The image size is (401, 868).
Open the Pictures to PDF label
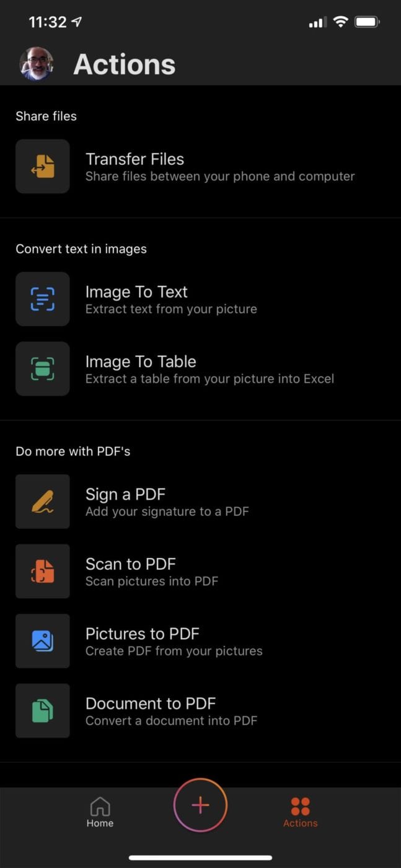point(142,634)
